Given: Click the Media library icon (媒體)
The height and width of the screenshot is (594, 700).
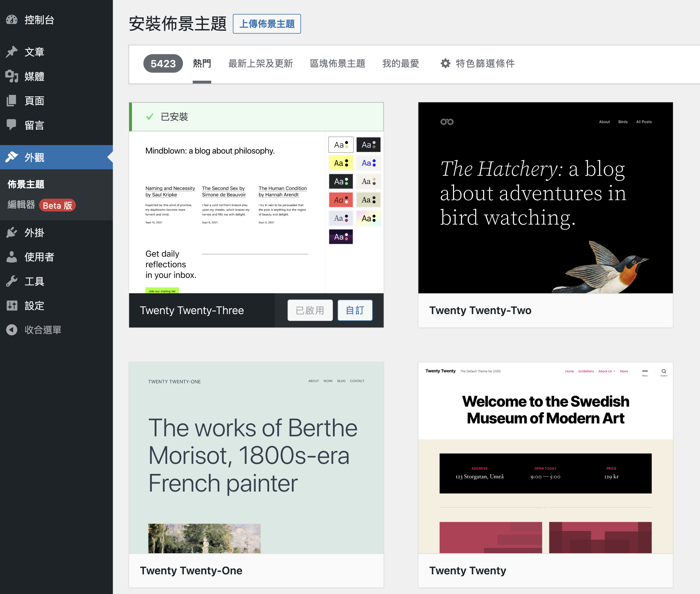Looking at the screenshot, I should (12, 76).
